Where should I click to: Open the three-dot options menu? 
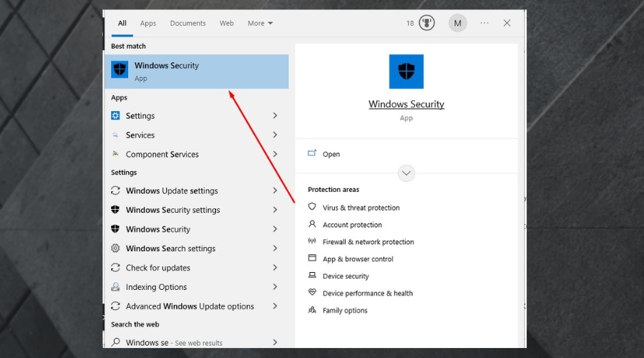coord(484,23)
